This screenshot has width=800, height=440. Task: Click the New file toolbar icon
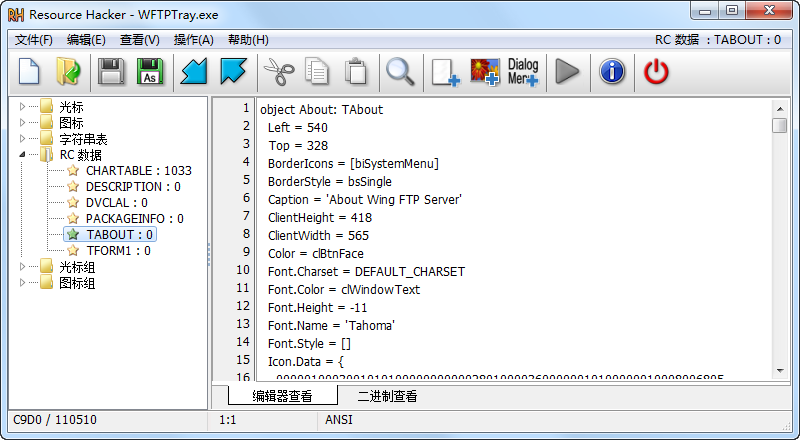[30, 71]
